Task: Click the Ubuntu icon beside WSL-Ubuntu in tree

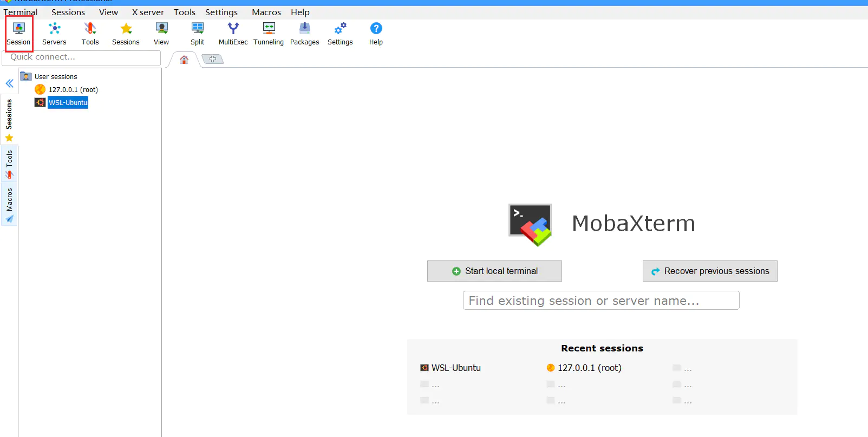Action: click(40, 102)
